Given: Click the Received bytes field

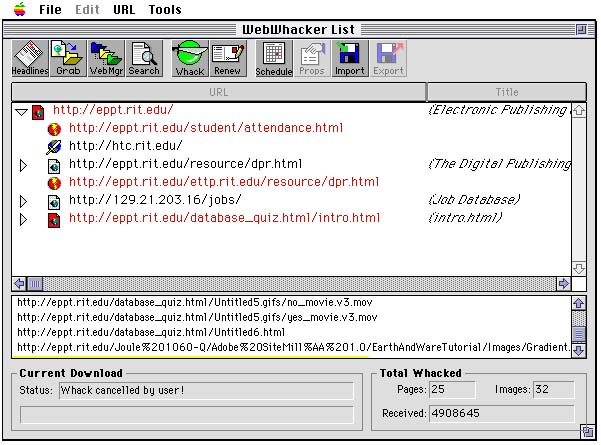Looking at the screenshot, I should click(x=501, y=414).
